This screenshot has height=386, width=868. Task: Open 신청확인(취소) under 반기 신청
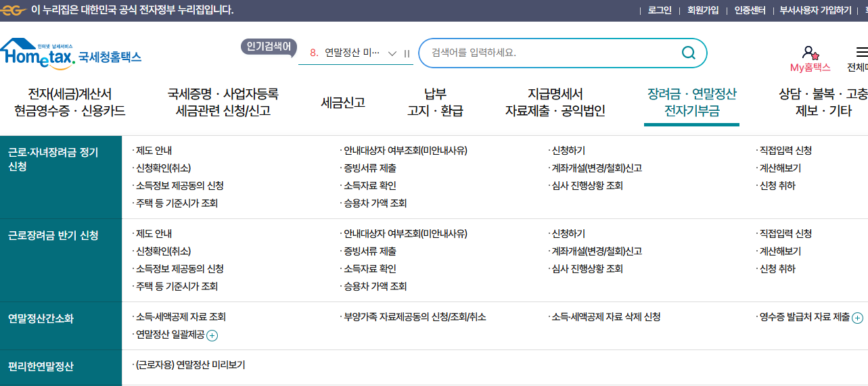click(163, 251)
